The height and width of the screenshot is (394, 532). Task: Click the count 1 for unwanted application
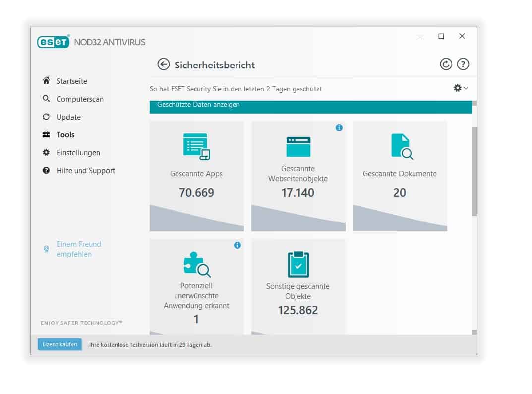click(x=196, y=319)
